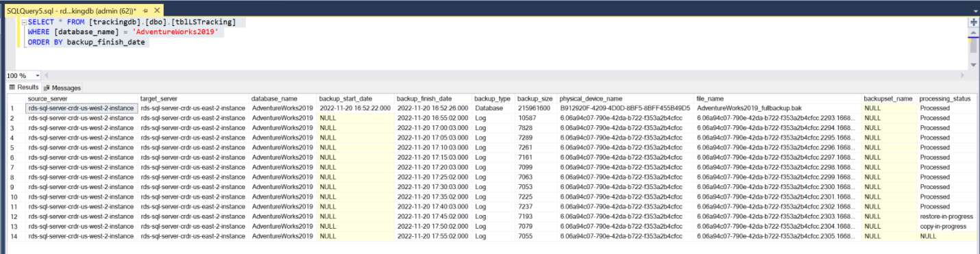
Task: Click the backup_size cell 7193
Action: click(537, 216)
